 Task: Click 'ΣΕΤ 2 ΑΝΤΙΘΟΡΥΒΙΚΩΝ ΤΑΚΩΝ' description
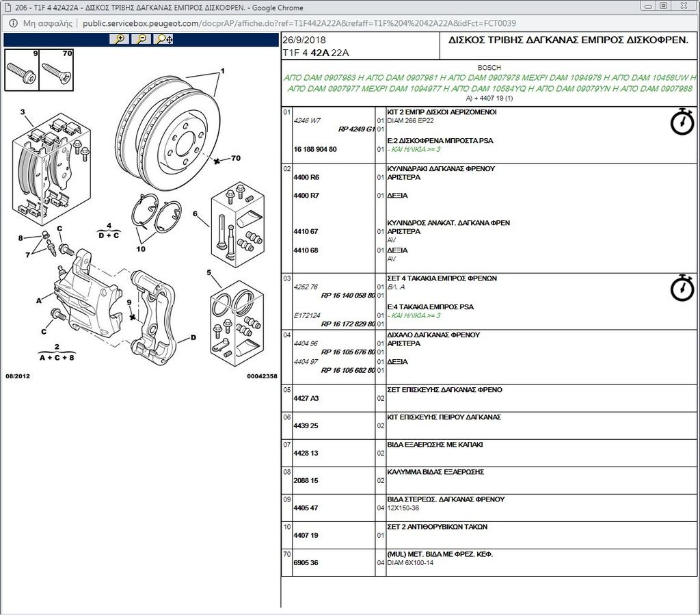(437, 527)
